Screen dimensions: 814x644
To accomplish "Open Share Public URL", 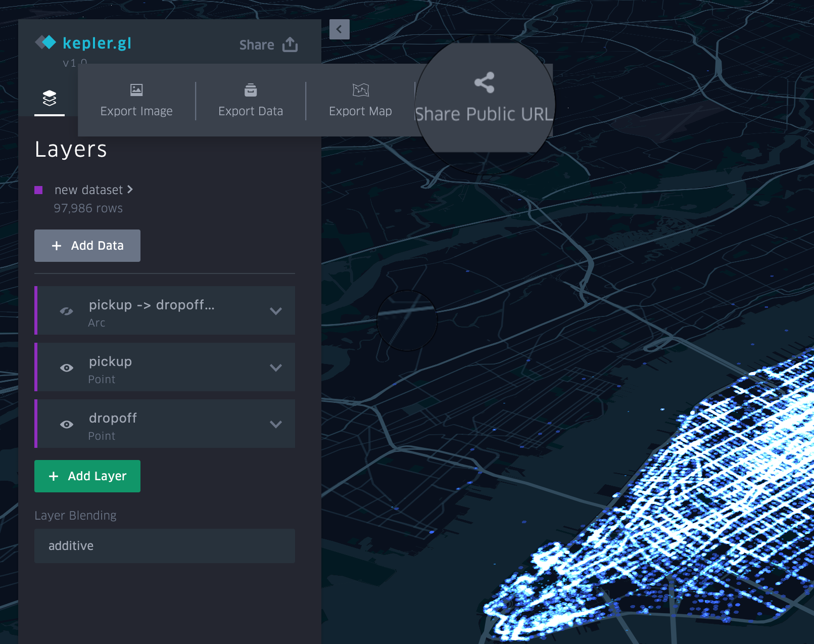I will coord(484,96).
